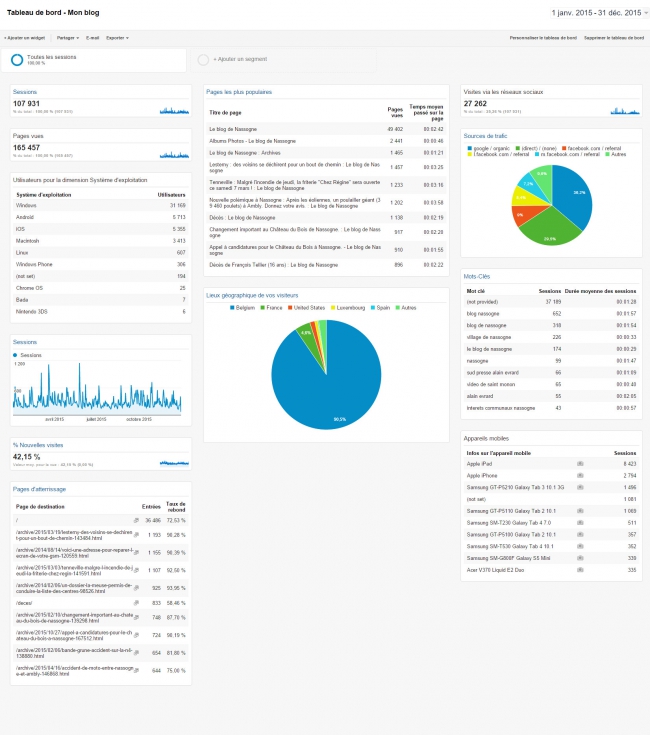The width and height of the screenshot is (650, 735).
Task: Click device image icon next to Apple iPhone
Action: coord(580,475)
